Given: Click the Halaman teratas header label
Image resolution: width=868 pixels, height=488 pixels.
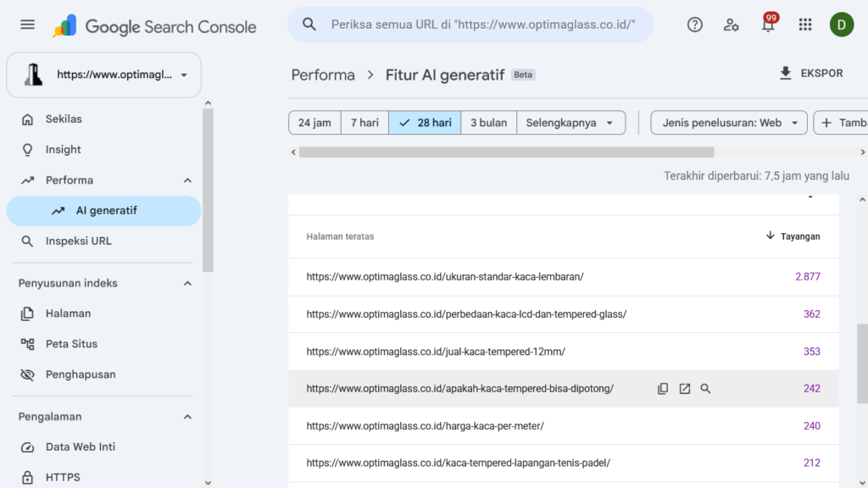Looking at the screenshot, I should point(340,236).
